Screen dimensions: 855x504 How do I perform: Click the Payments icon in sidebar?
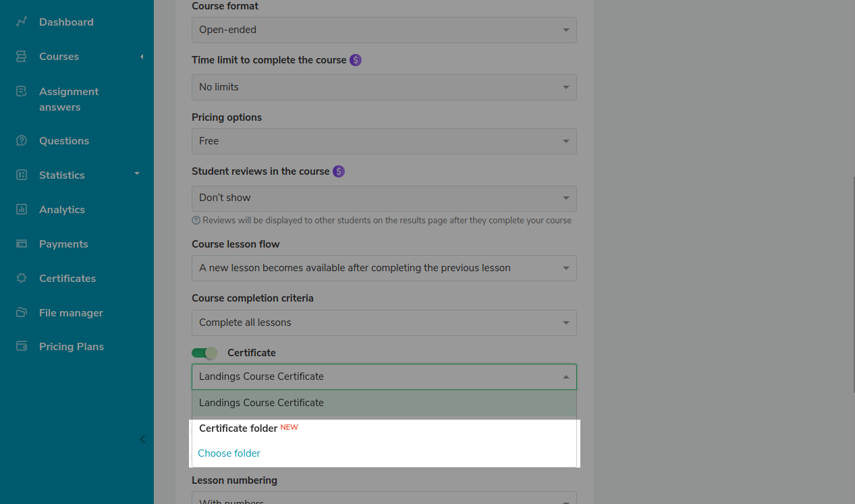[22, 244]
